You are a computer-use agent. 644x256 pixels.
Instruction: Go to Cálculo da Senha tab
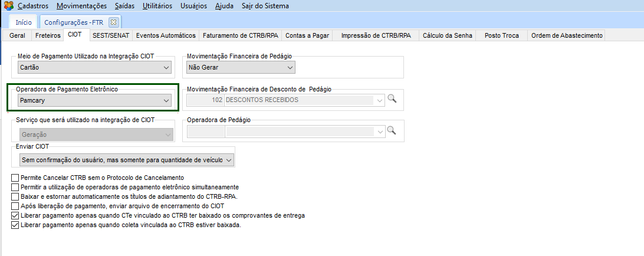pos(448,35)
